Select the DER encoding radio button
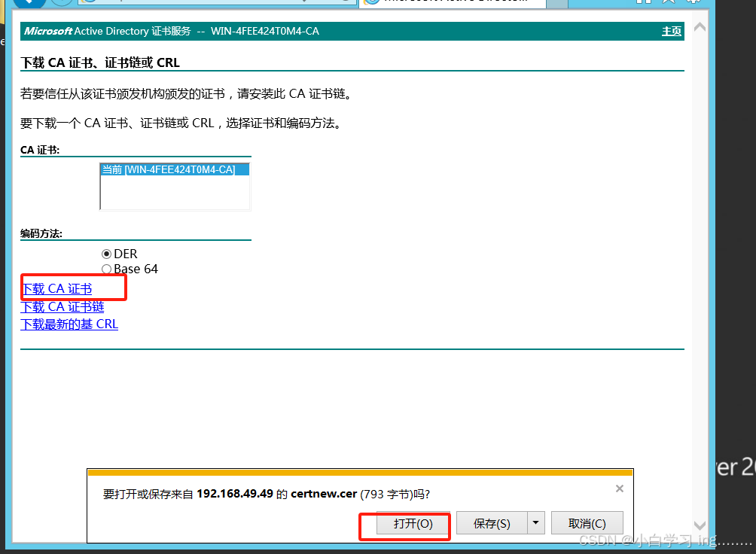Image resolution: width=756 pixels, height=554 pixels. (107, 254)
